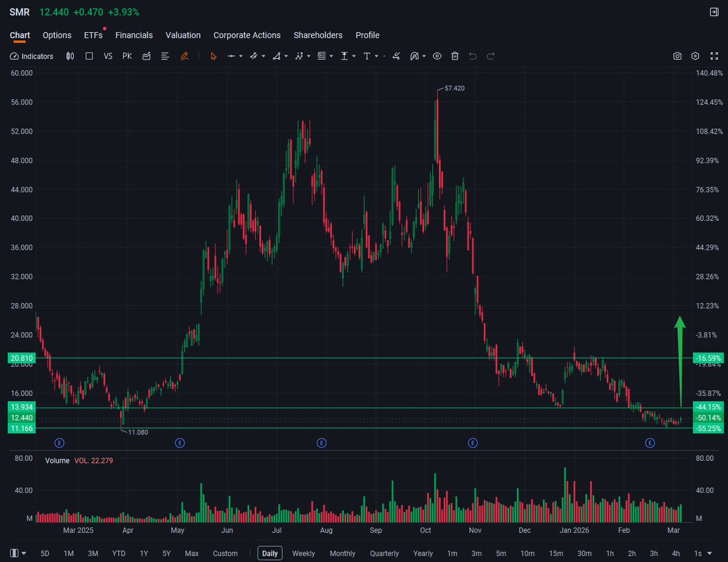Set range to 5D
Screen dimensions: 728x562
coord(44,553)
